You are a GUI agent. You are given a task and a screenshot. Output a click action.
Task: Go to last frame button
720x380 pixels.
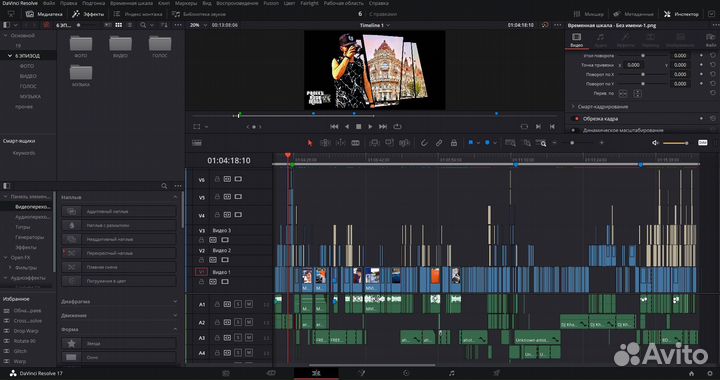[x=382, y=127]
